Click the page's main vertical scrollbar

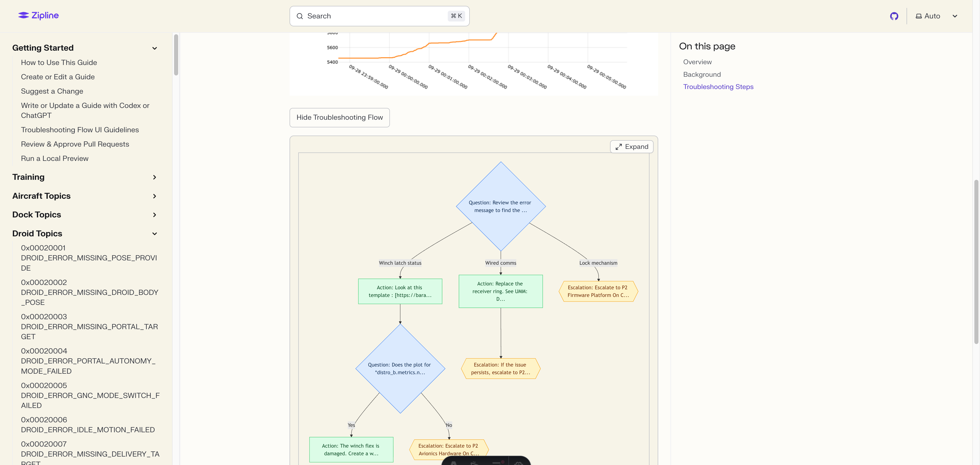976,262
